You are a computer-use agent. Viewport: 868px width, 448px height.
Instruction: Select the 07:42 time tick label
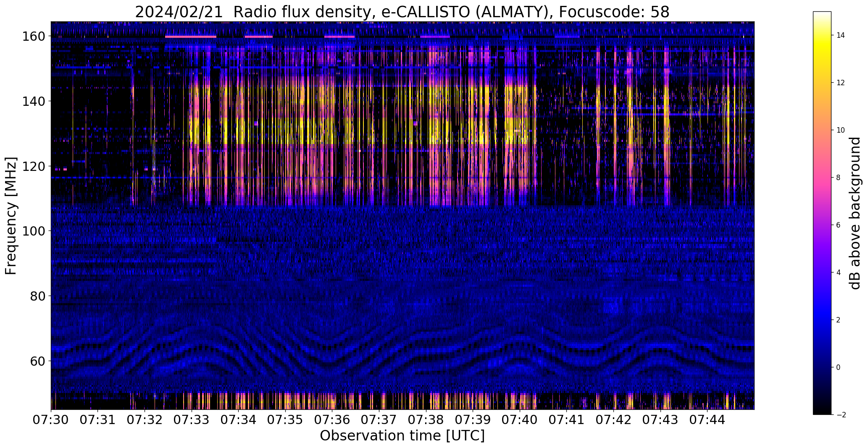[x=614, y=420]
